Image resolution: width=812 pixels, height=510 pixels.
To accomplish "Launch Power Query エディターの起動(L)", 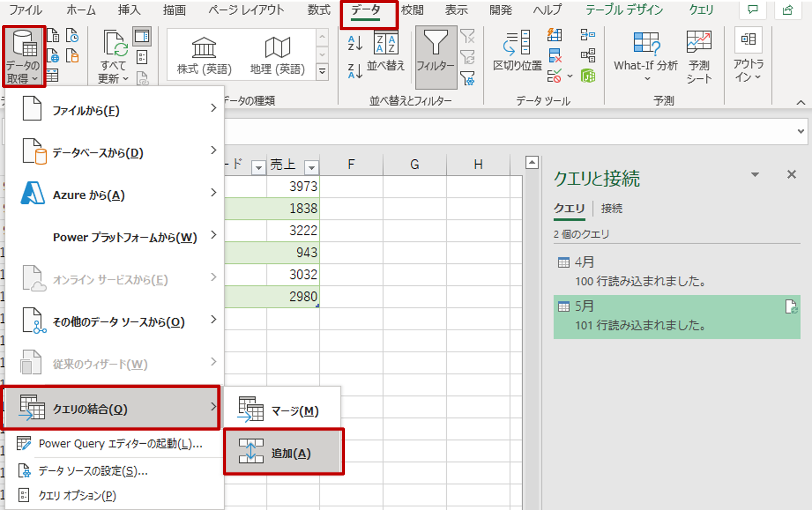I will click(114, 444).
